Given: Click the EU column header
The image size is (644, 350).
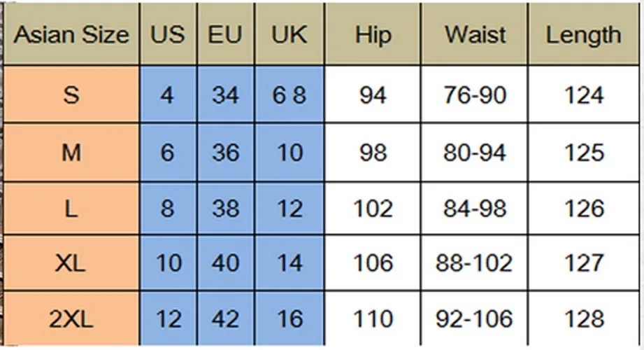Looking at the screenshot, I should (x=225, y=35).
